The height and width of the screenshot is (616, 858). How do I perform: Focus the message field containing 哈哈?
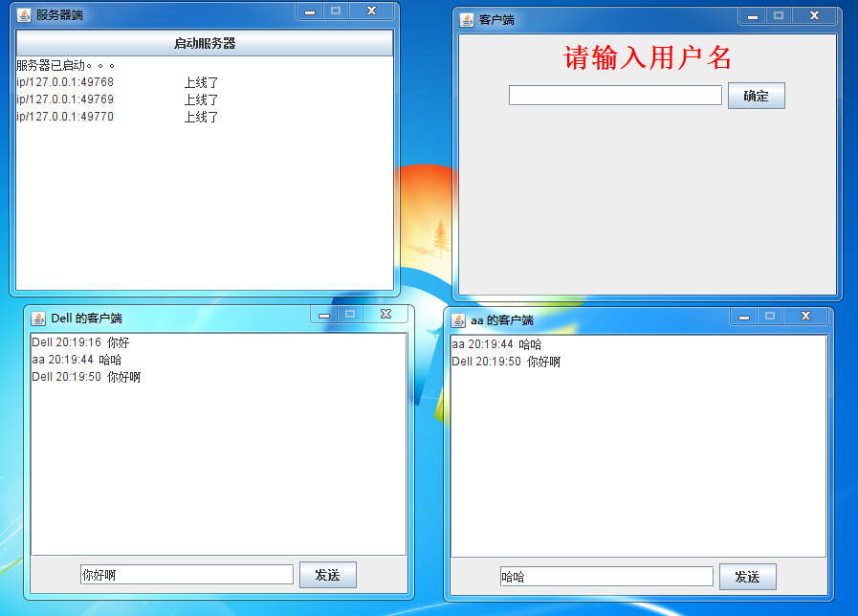click(x=606, y=577)
